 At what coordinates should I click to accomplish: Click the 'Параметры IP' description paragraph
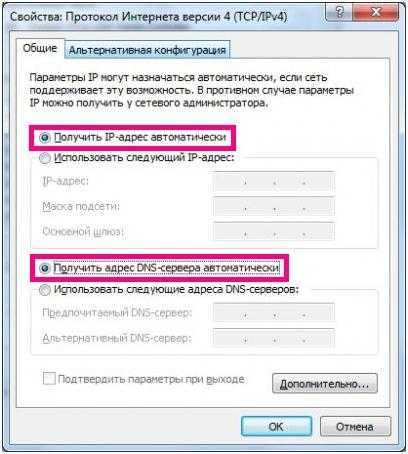pyautogui.click(x=192, y=90)
